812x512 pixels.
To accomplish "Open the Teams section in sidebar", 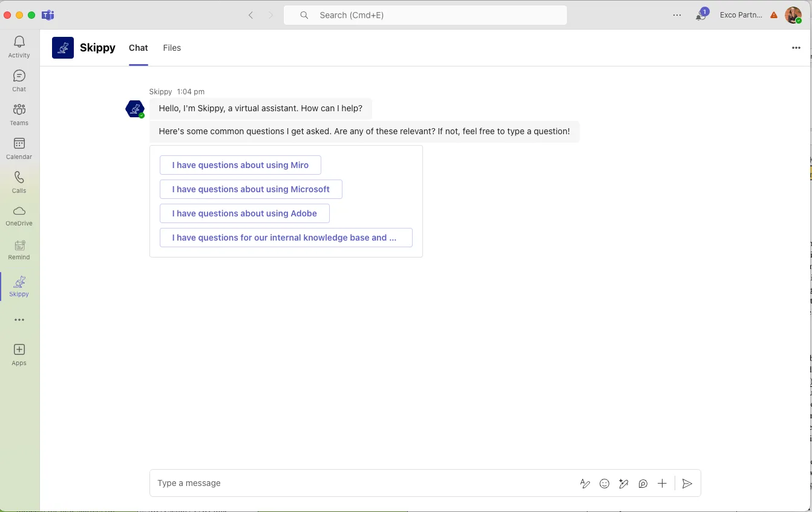I will coord(19,114).
